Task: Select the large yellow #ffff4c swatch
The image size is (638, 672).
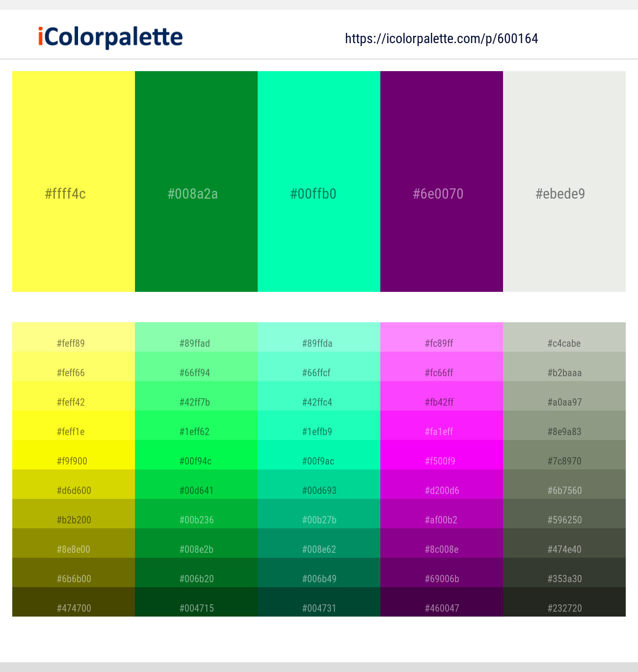Action: (74, 181)
